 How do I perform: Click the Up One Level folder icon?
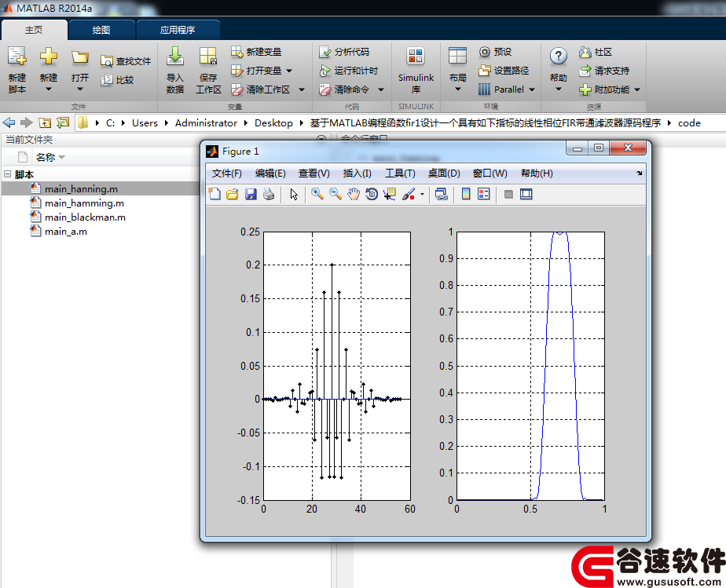[45, 123]
